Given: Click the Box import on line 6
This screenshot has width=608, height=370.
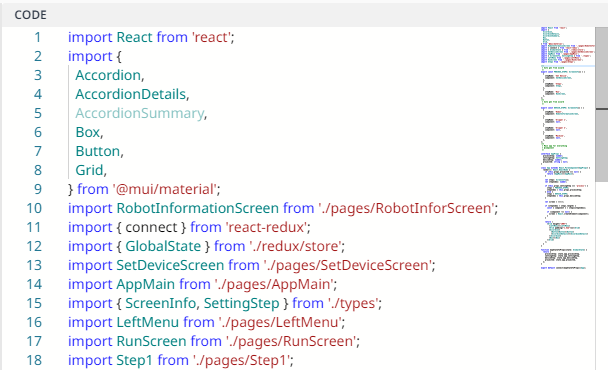Looking at the screenshot, I should (88, 132).
